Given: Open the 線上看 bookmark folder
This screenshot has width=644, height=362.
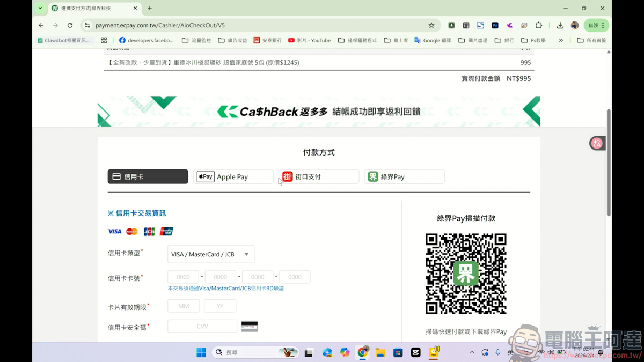Looking at the screenshot, I should pos(396,40).
